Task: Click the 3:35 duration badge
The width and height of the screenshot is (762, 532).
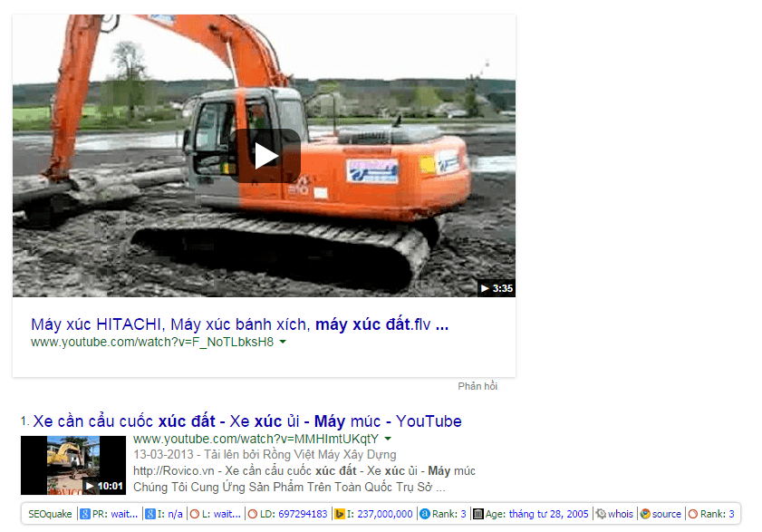Action: 497,288
